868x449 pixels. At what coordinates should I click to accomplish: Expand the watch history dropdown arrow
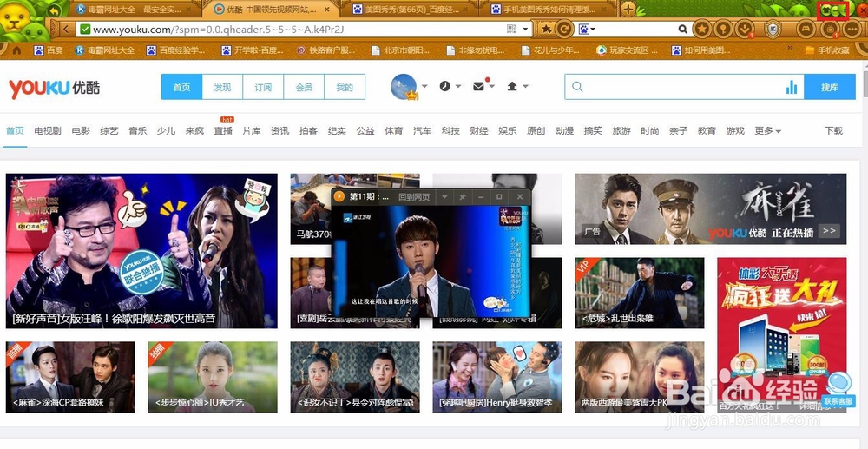tap(458, 86)
